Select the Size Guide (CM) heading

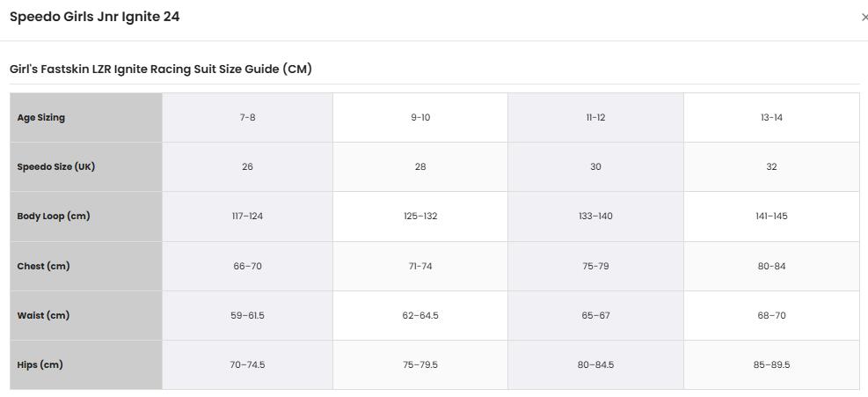coord(161,70)
